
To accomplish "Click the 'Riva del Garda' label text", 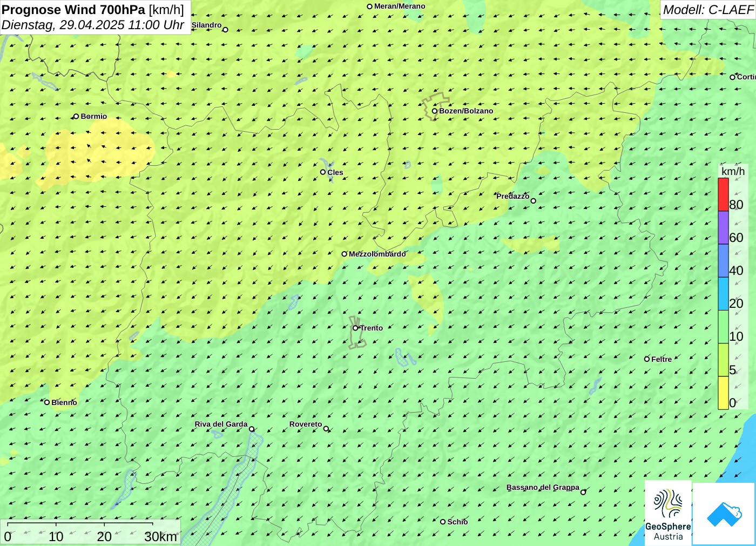I will pos(221,424).
